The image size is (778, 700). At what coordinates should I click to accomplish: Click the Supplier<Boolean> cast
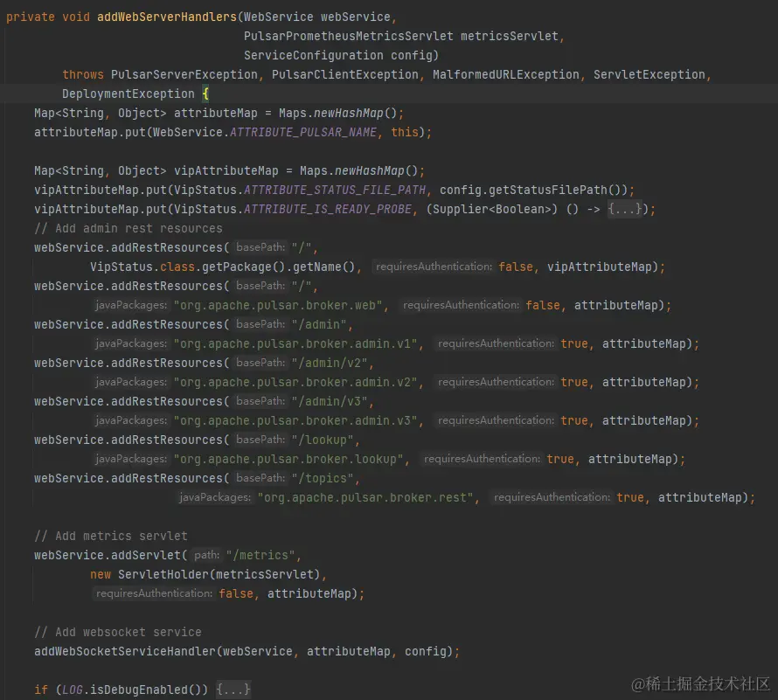pos(491,210)
